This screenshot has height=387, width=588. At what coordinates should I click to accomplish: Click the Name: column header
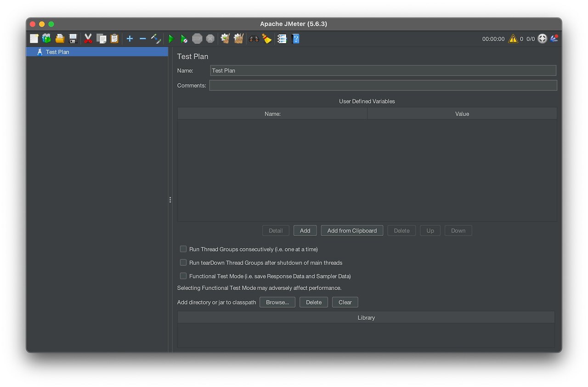[272, 114]
